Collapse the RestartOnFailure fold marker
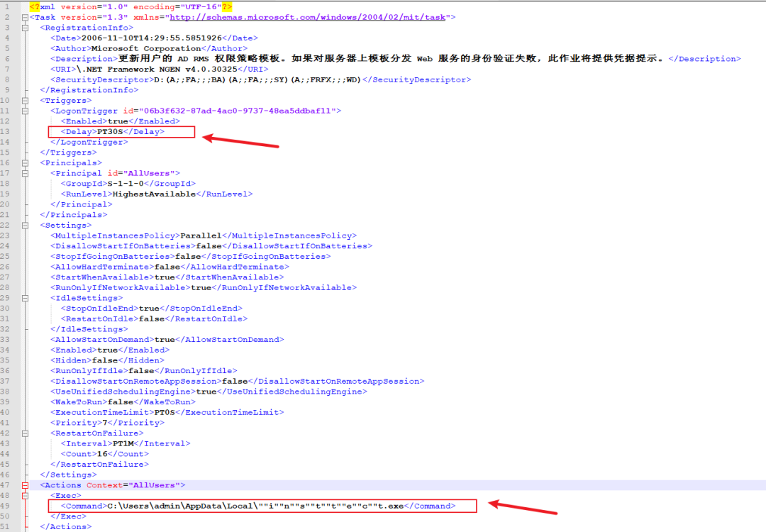This screenshot has height=532, width=766. click(x=25, y=433)
